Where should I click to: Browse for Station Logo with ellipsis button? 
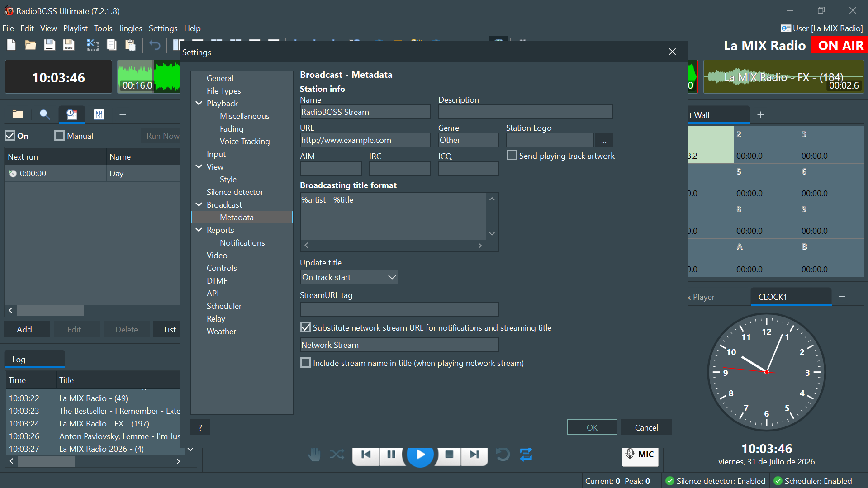click(x=604, y=141)
